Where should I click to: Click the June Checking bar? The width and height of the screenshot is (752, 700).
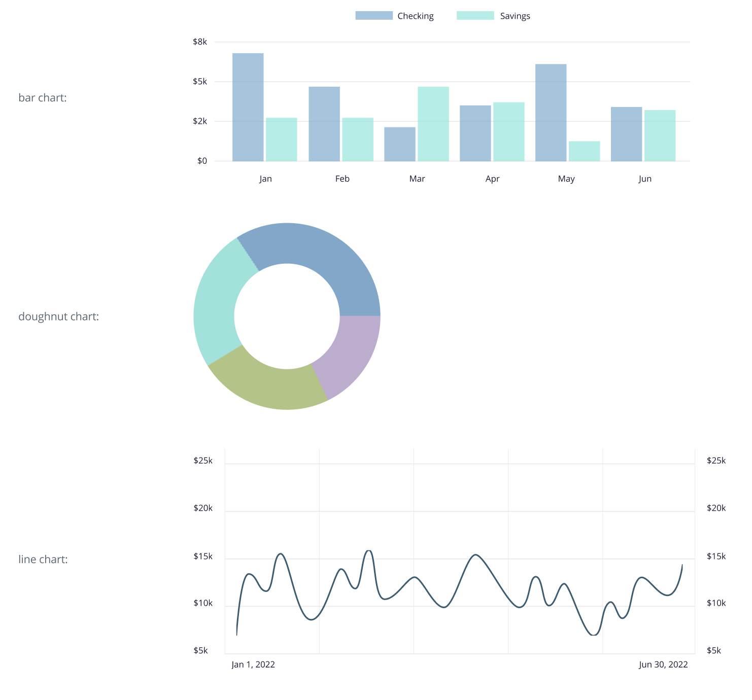pos(627,134)
